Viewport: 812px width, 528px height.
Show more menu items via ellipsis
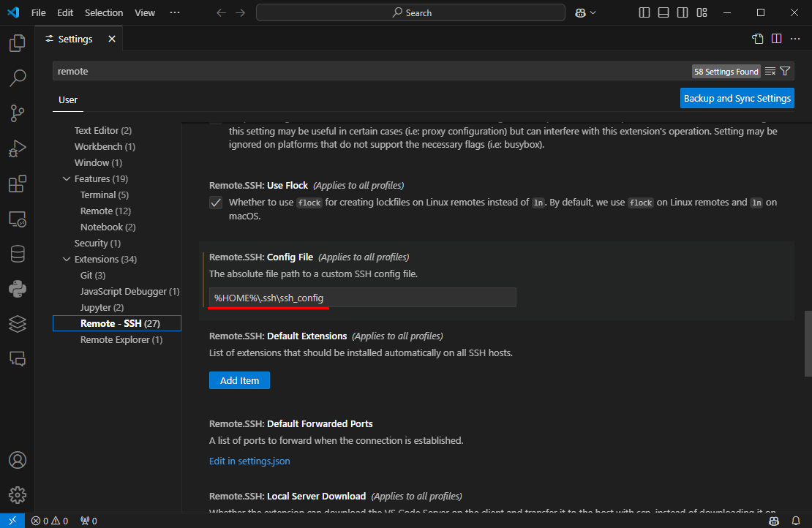point(175,13)
